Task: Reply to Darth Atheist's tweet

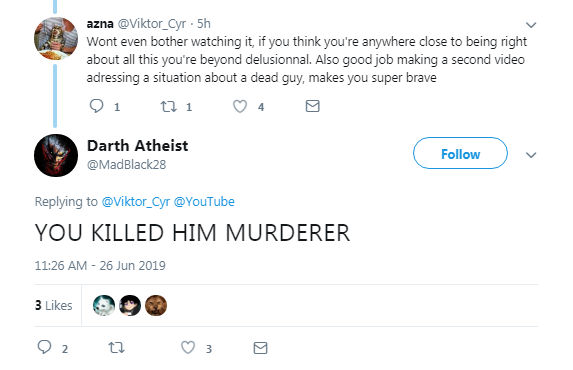Action: [45, 347]
